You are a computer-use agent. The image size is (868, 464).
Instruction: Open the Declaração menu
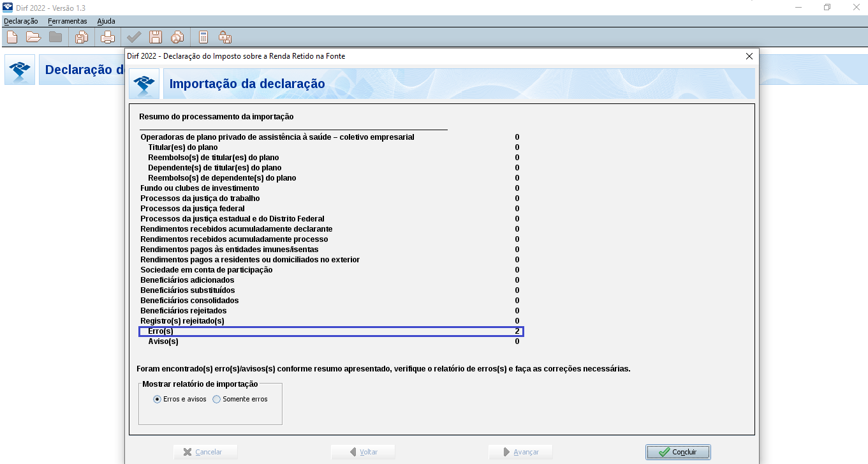click(21, 21)
